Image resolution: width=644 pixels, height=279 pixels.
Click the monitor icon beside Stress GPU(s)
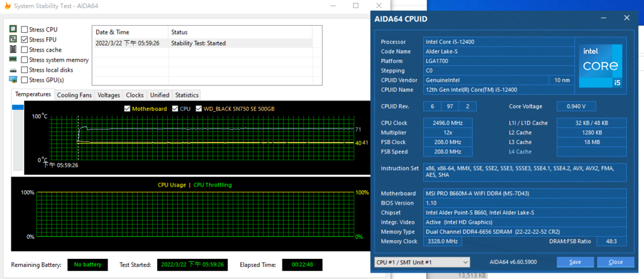pos(13,80)
